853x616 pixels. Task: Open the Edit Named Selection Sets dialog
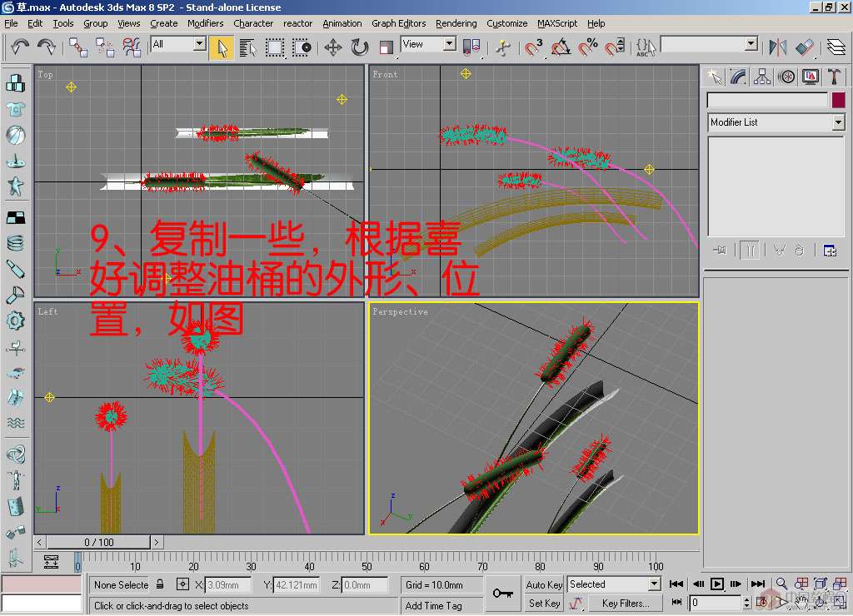click(x=646, y=47)
